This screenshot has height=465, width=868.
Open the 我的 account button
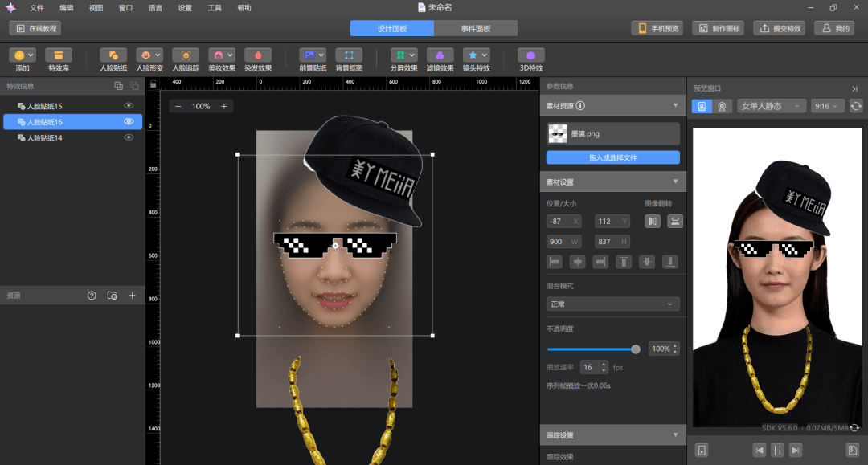click(x=835, y=28)
